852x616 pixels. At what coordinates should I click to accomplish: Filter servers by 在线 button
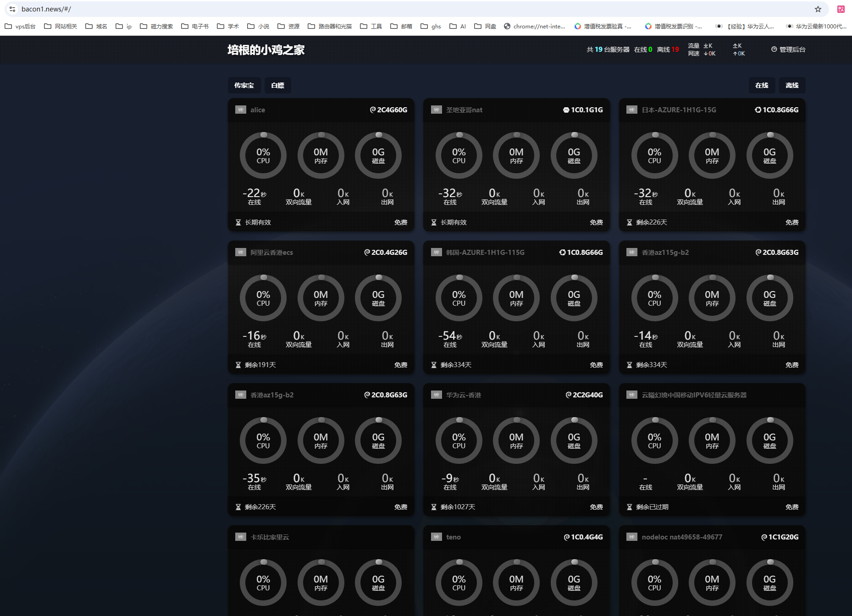pyautogui.click(x=762, y=85)
